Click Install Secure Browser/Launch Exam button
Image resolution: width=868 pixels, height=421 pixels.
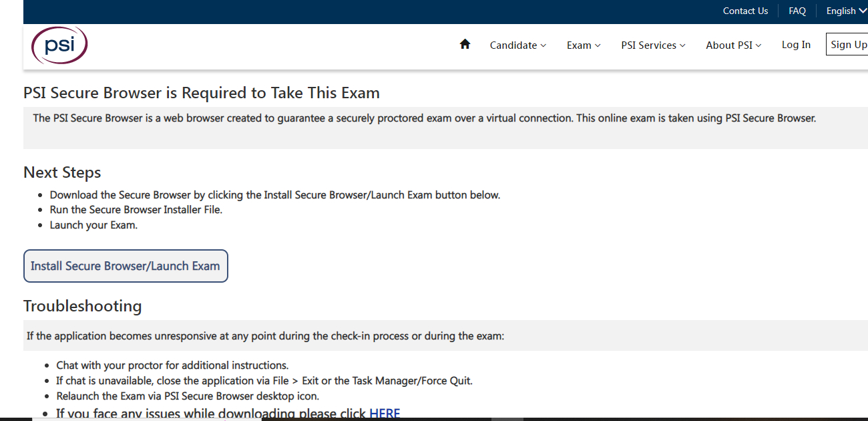coord(126,265)
